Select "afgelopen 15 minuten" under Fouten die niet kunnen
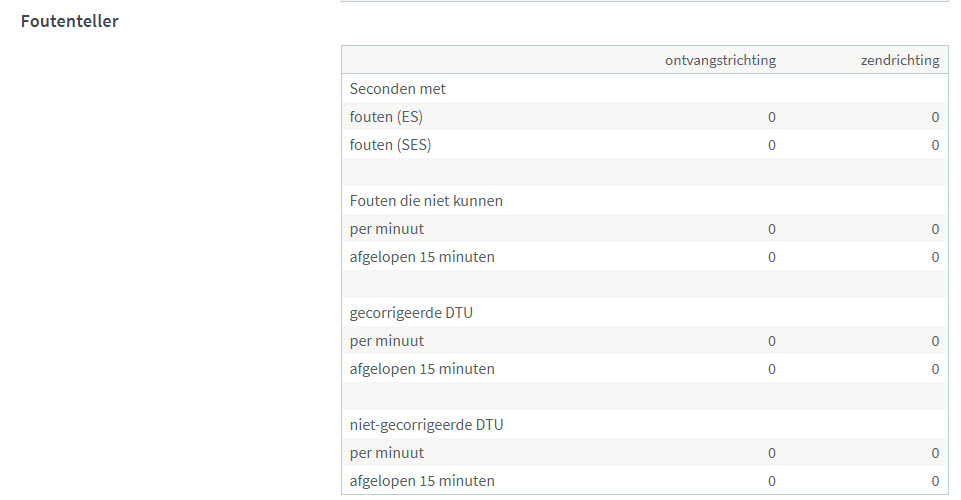Image resolution: width=961 pixels, height=500 pixels. click(422, 257)
